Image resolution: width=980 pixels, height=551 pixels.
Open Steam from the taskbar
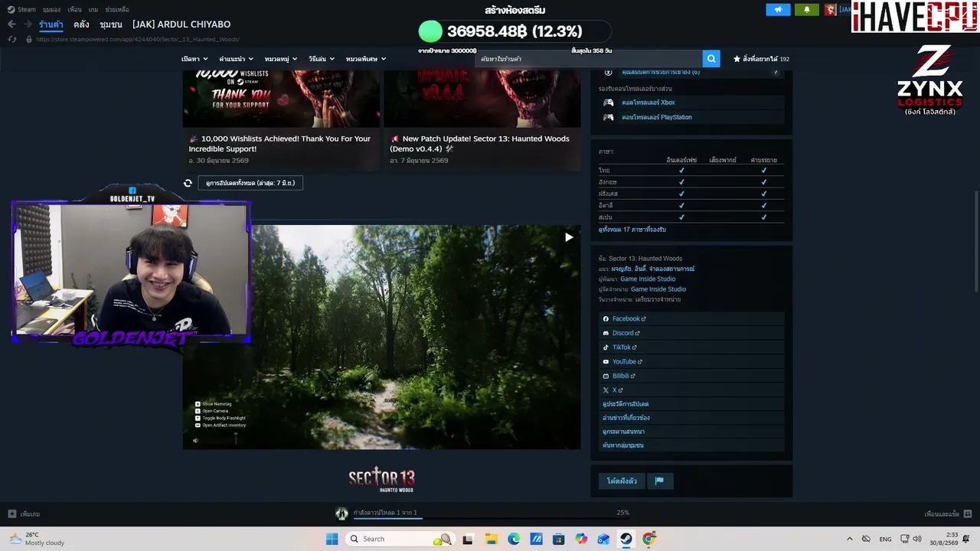626,539
